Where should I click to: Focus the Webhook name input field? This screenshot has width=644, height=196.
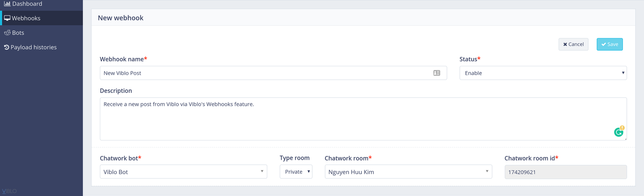265,73
